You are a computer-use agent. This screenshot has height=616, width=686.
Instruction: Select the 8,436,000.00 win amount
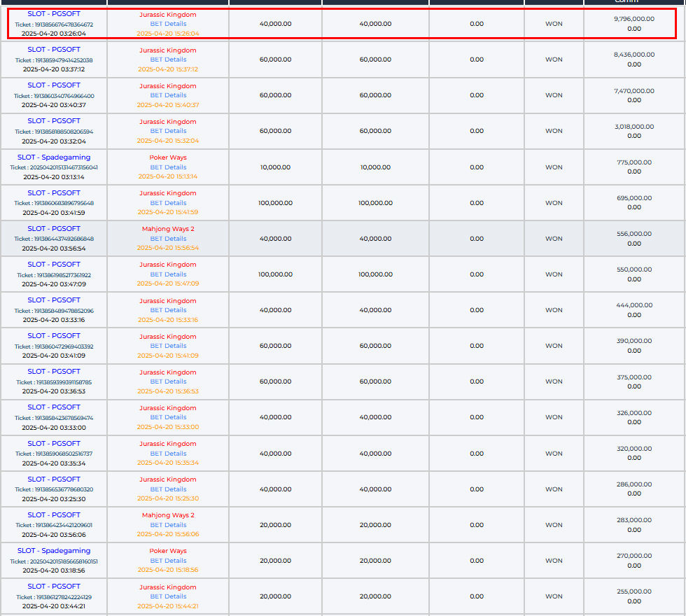coord(634,55)
